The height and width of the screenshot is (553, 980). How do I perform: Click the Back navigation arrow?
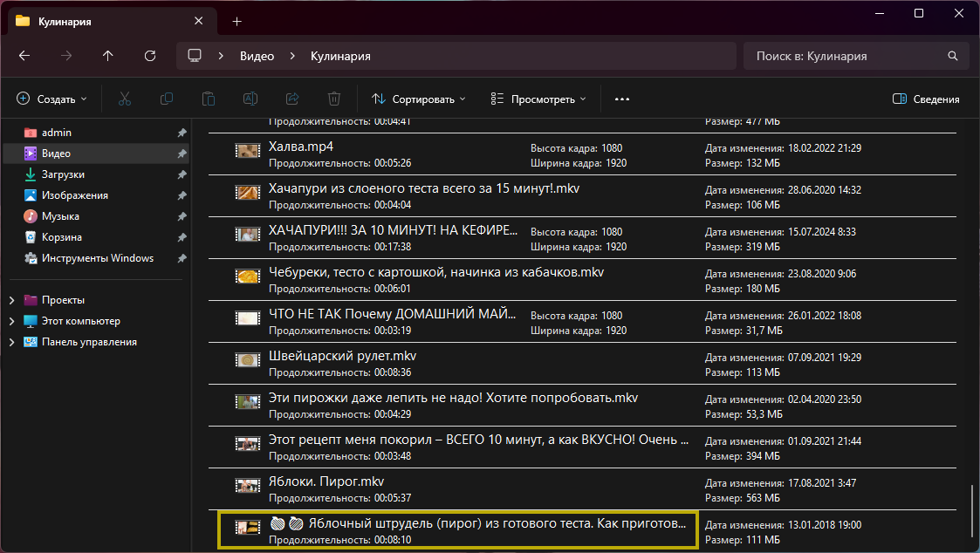click(24, 56)
